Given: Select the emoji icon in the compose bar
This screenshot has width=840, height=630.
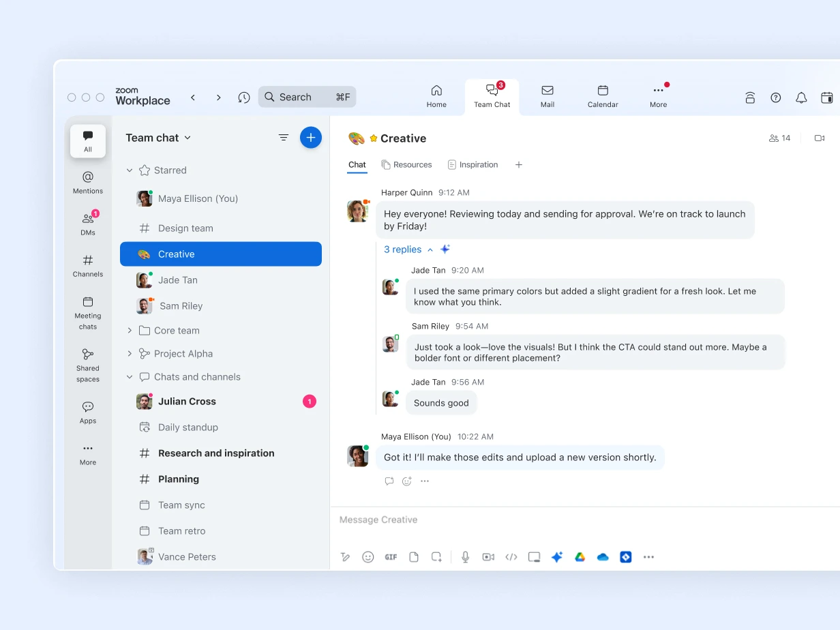Looking at the screenshot, I should click(x=368, y=557).
